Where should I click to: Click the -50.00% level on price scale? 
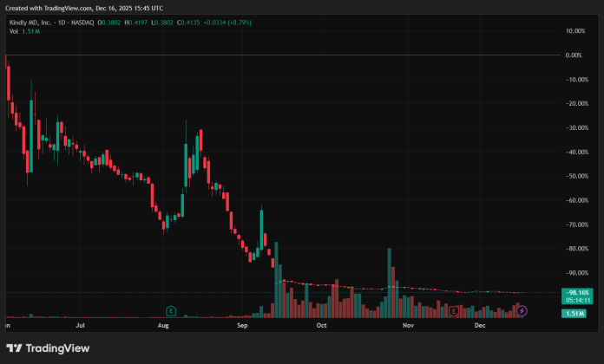574,176
